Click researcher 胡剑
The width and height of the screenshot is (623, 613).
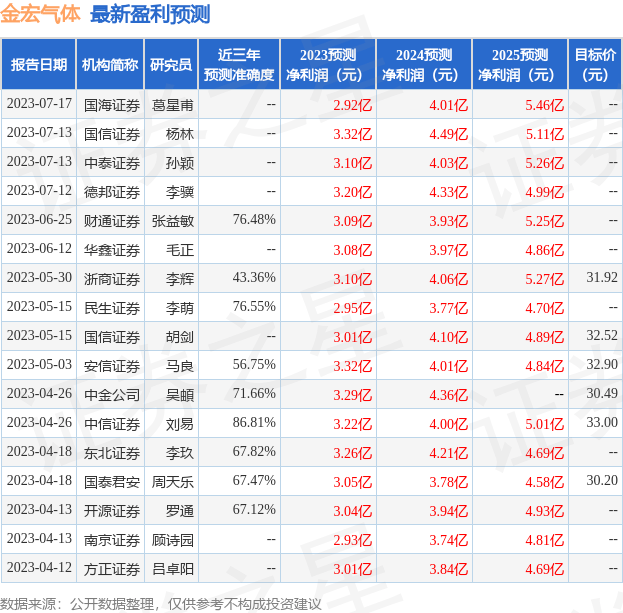[x=180, y=337]
